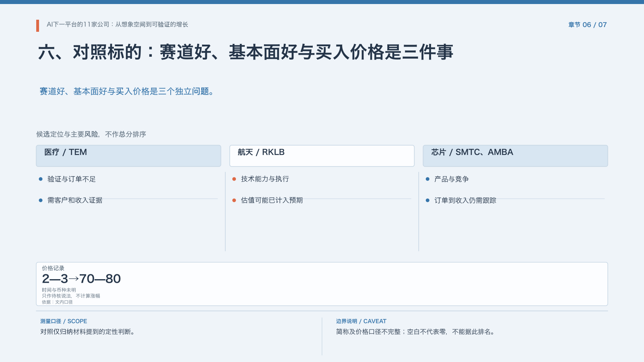Click the caption '候选定位与主要风险，不作总分排序'

pos(91,134)
